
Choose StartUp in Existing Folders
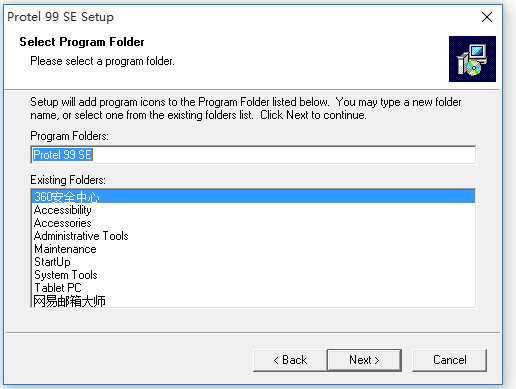click(x=253, y=262)
